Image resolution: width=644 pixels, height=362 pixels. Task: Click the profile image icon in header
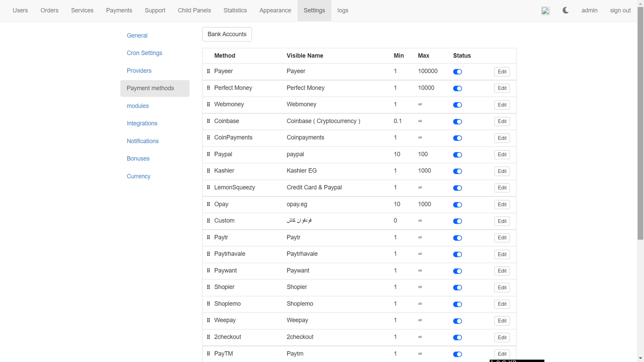tap(545, 11)
